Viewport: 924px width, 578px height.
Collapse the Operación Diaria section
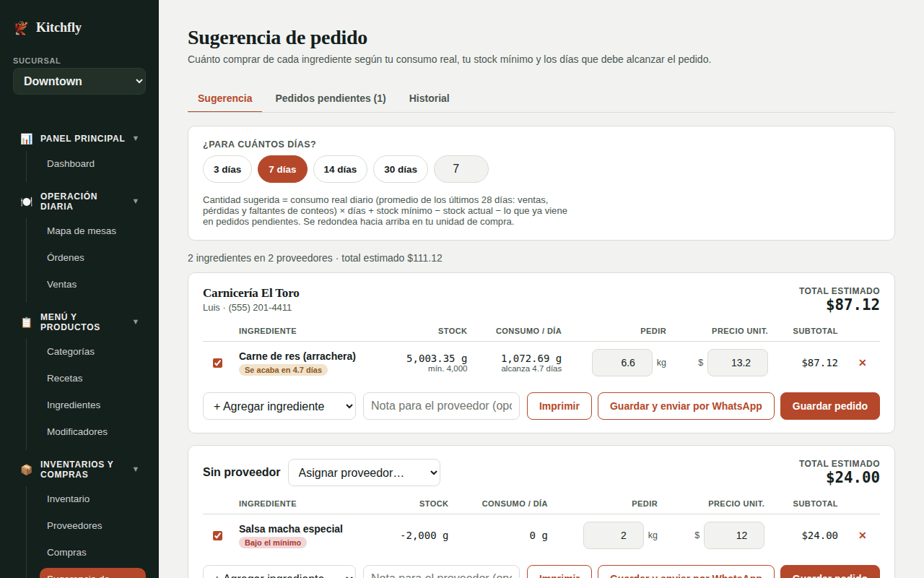[136, 201]
